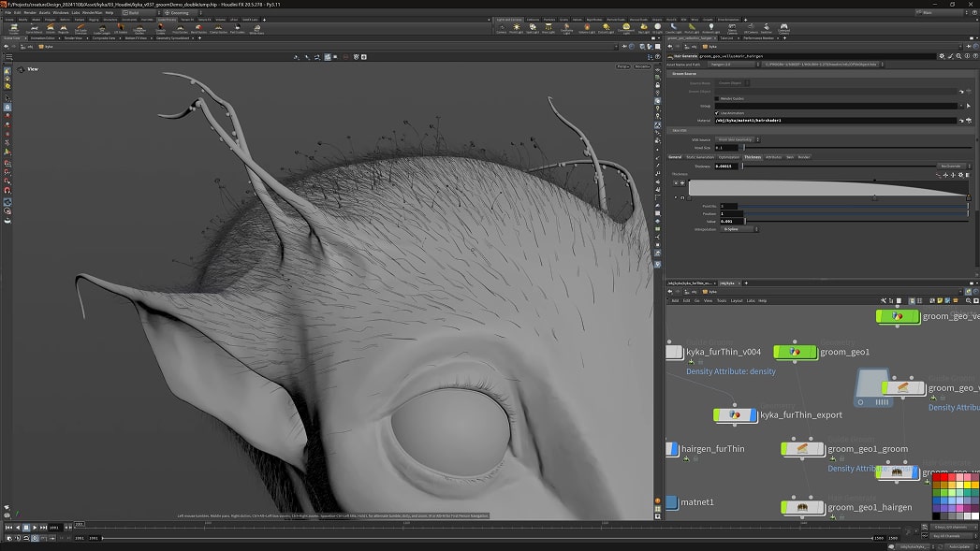This screenshot has width=980, height=551.
Task: Click the thickness ramp middle control point
Action: (874, 197)
